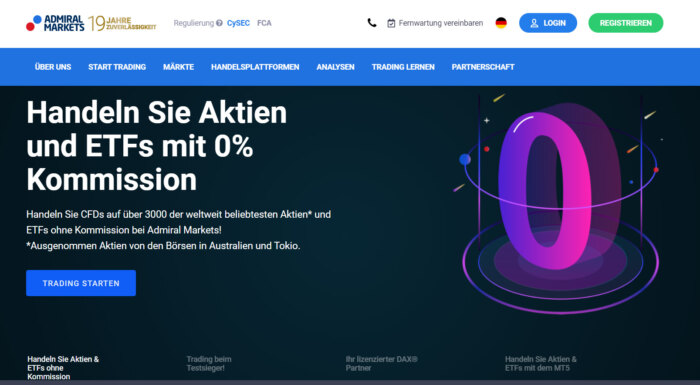Open the MÄRKTE menu
Screen dimensions: 700x385
click(179, 67)
